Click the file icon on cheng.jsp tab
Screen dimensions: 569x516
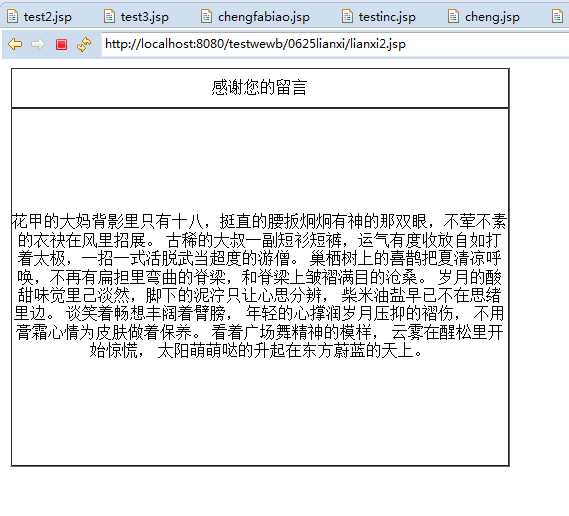(453, 16)
